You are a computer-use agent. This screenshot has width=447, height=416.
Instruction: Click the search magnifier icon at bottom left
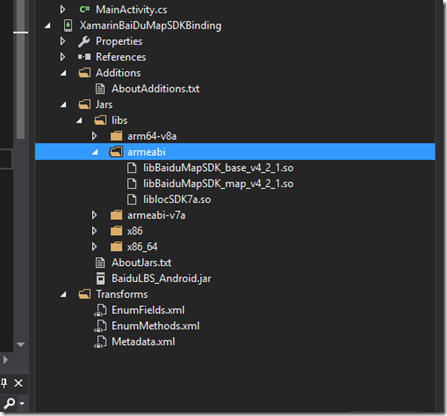coord(9,403)
